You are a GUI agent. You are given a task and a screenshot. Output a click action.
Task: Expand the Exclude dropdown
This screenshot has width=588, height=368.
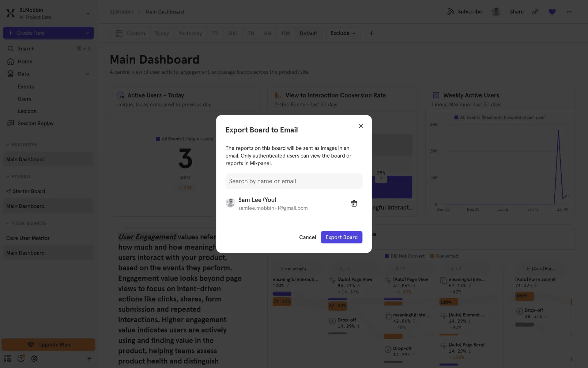(x=343, y=33)
